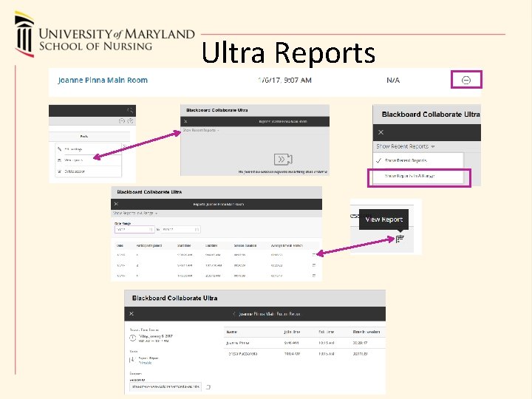
Task: Click the search icon in the dark header
Action: (x=129, y=110)
